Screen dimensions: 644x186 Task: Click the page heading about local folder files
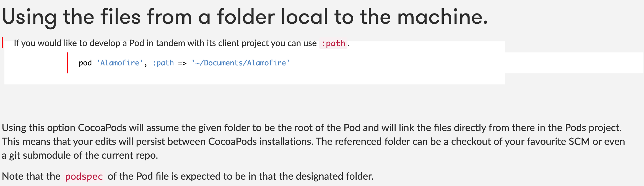(245, 17)
